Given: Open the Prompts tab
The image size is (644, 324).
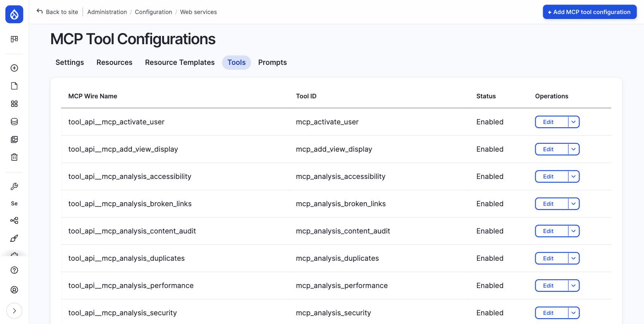Looking at the screenshot, I should pos(272,62).
